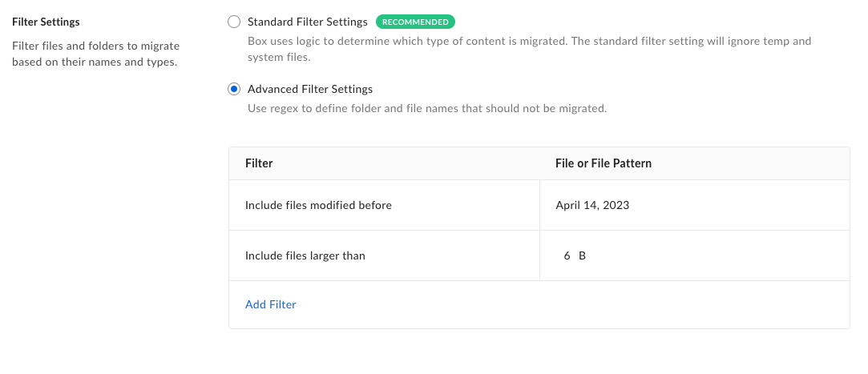
Task: Click the Filter Settings section heading
Action: click(46, 22)
